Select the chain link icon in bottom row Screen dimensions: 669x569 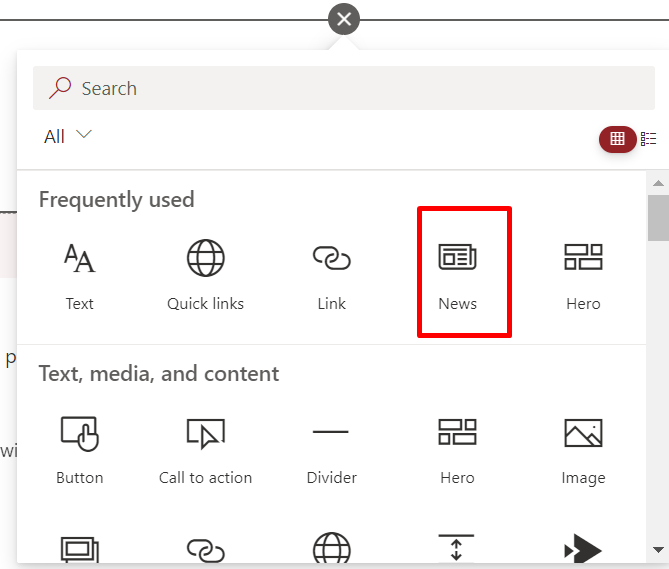point(206,550)
